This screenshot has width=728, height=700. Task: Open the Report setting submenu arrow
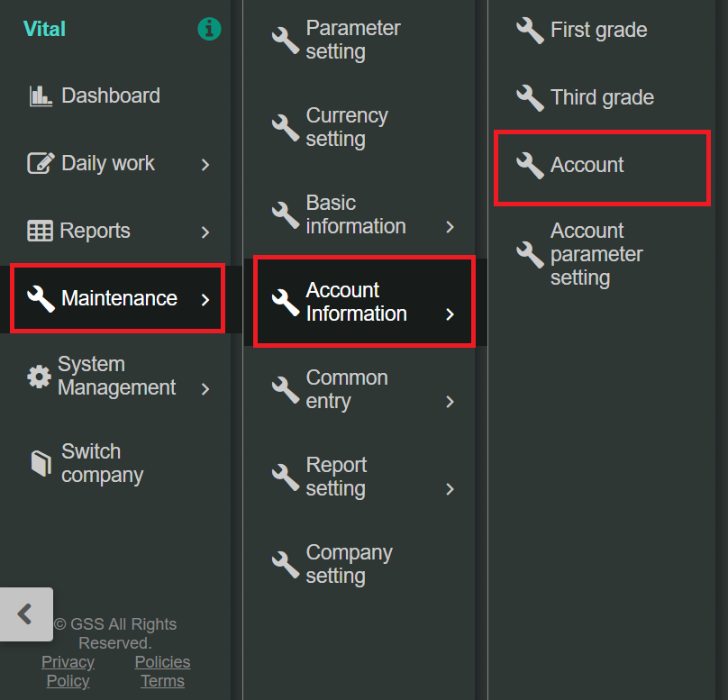[450, 489]
